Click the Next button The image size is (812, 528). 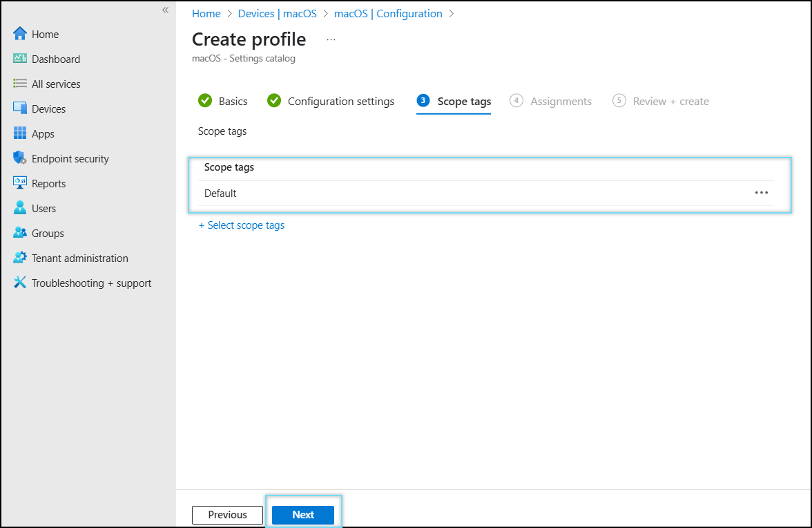point(302,515)
